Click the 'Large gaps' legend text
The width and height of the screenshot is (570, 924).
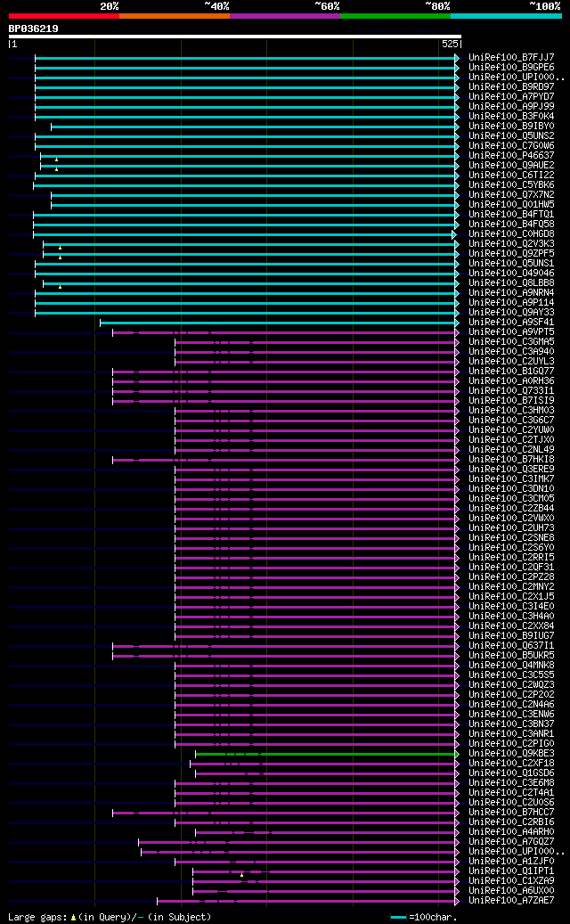coord(37,918)
